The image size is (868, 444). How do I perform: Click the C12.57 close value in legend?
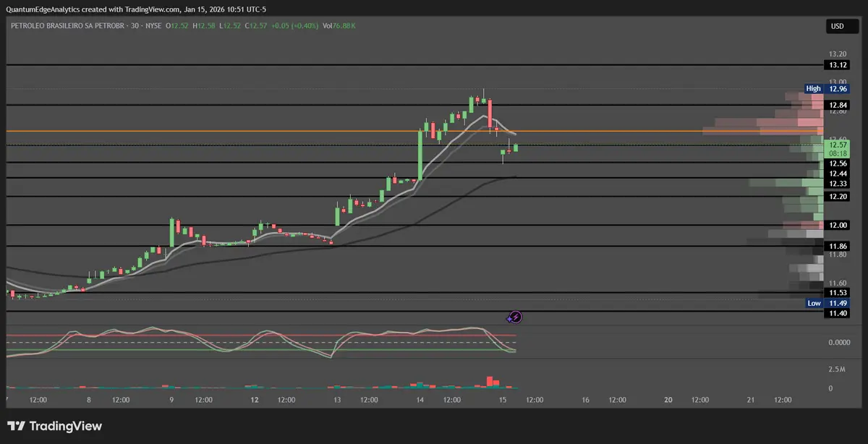(x=255, y=26)
